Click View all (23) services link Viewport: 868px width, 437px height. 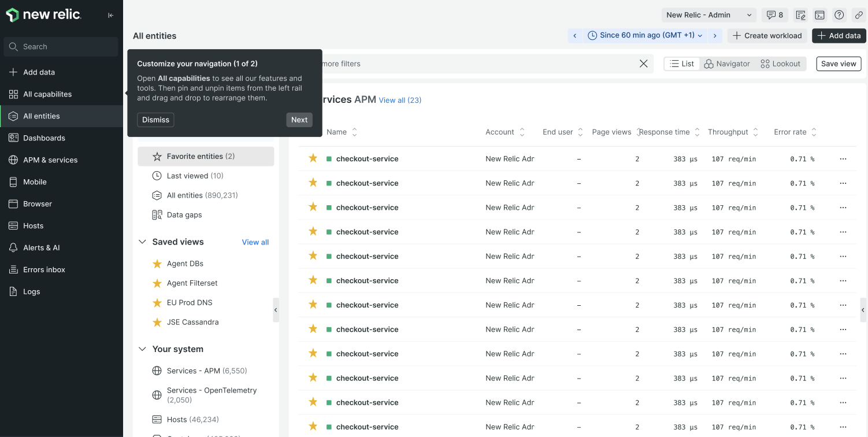click(x=400, y=100)
